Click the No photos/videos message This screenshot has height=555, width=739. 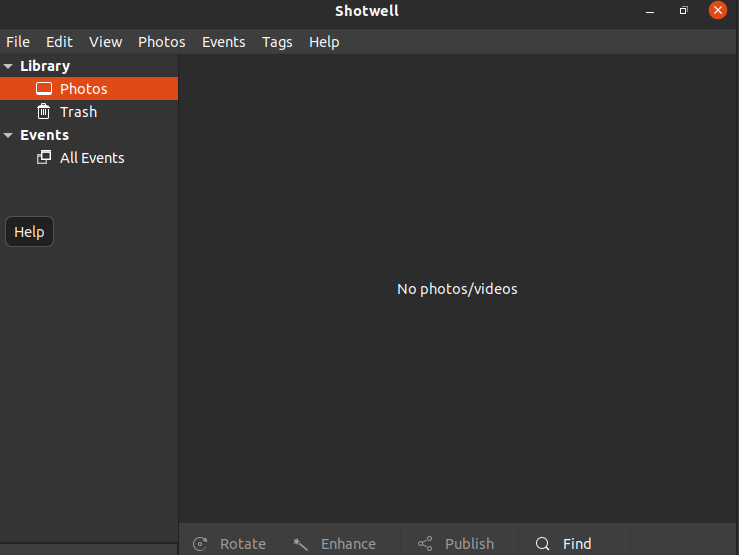(457, 289)
